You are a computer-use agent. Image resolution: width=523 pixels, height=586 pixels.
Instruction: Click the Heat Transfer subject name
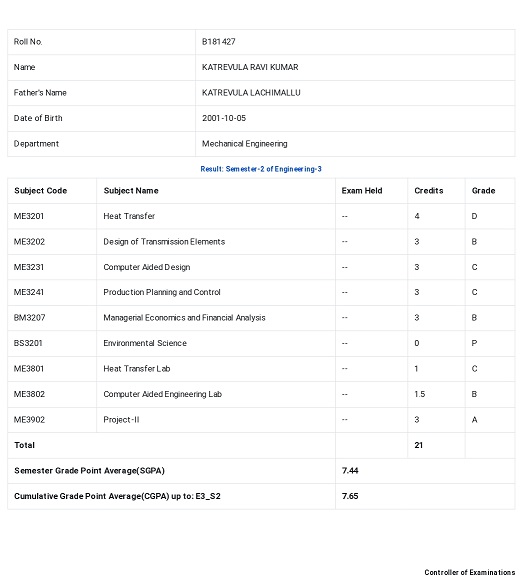pyautogui.click(x=129, y=216)
